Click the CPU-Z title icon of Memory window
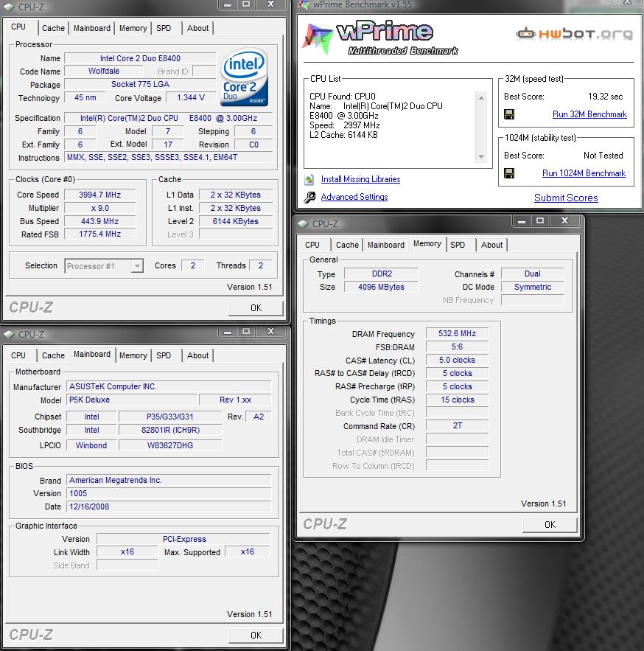644x651 pixels. [x=304, y=224]
